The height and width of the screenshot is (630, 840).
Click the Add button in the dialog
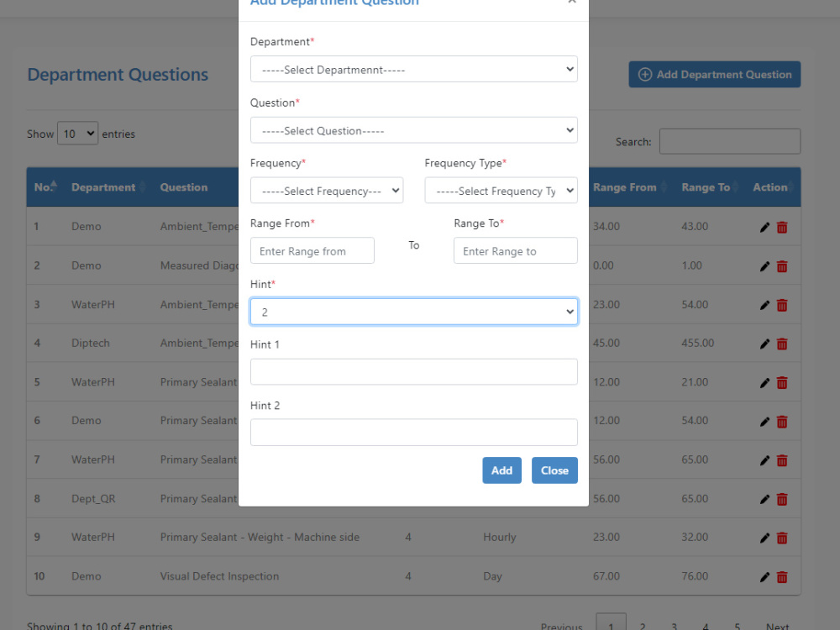click(502, 470)
